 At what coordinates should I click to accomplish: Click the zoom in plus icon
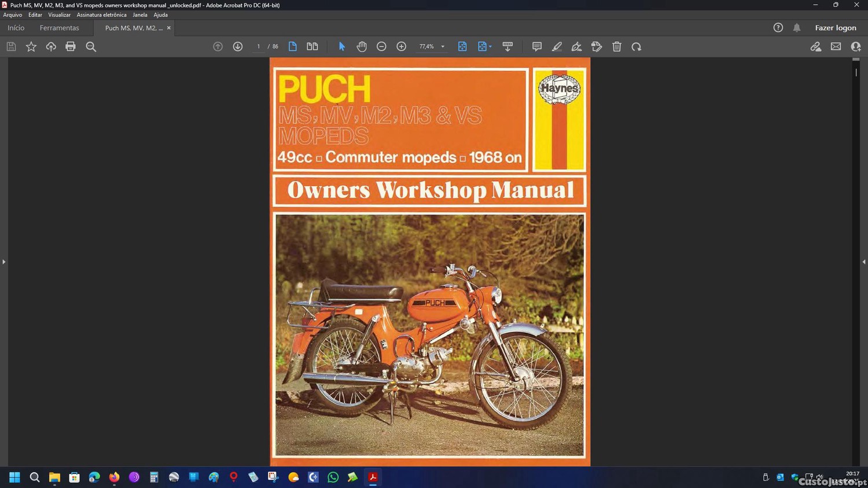pyautogui.click(x=401, y=47)
